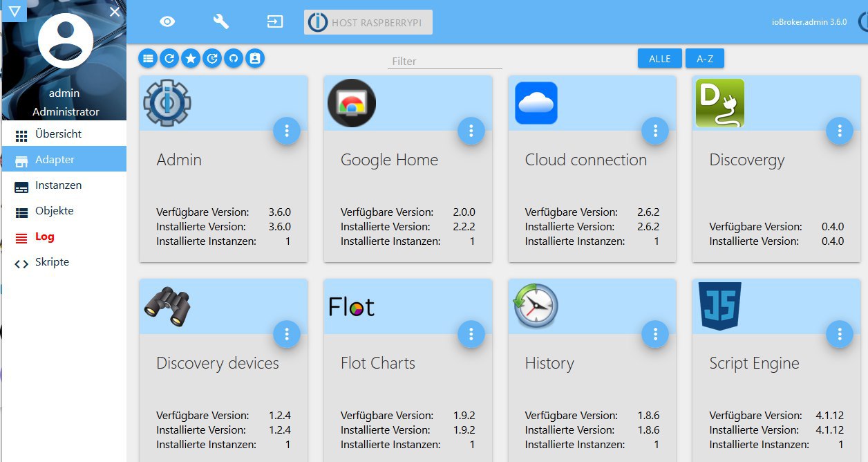Open the three-dot menu on Script Engine card
The height and width of the screenshot is (462, 868).
[x=840, y=334]
